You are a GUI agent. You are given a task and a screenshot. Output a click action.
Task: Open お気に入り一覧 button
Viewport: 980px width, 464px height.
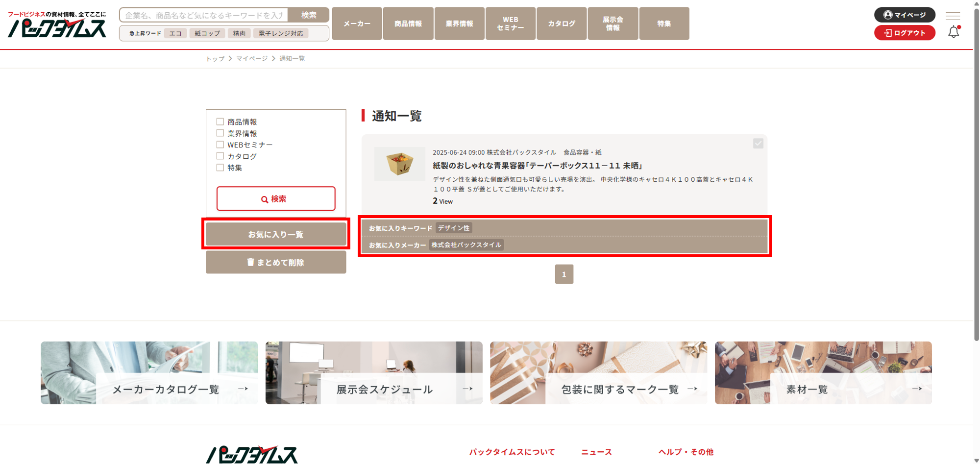coord(276,234)
